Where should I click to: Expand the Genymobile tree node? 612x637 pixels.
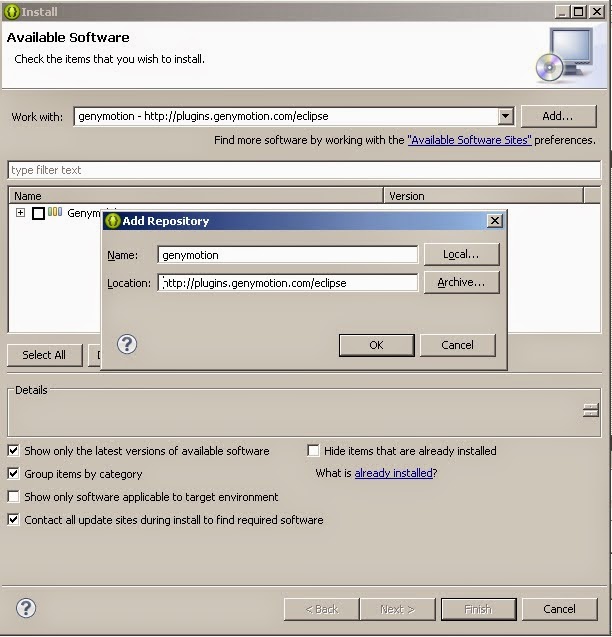tap(20, 212)
